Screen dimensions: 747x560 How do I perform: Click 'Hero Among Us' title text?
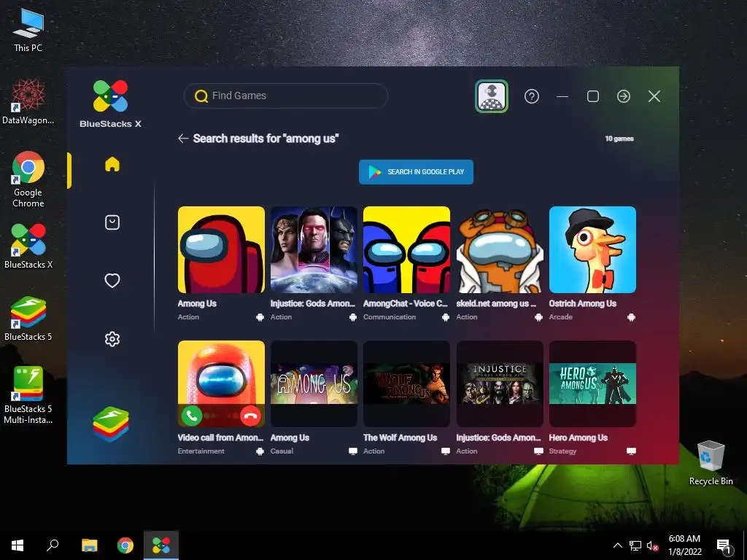click(x=578, y=437)
